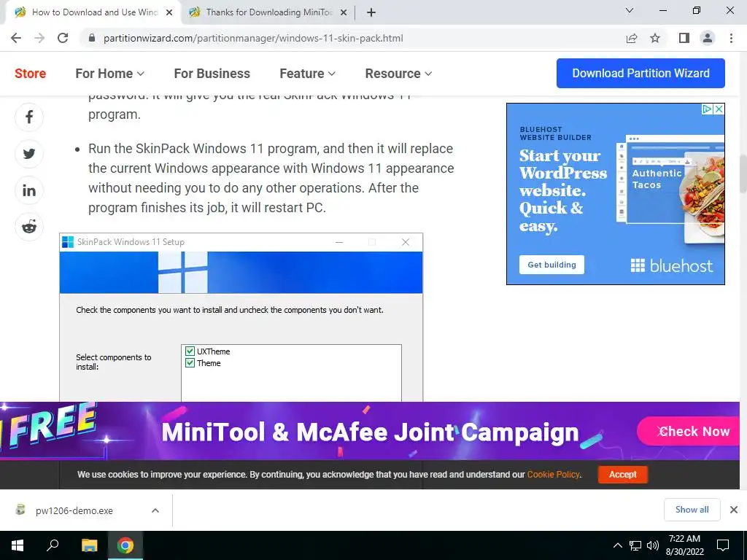Click Download Partition Wizard button
This screenshot has height=560, width=747.
tap(640, 74)
